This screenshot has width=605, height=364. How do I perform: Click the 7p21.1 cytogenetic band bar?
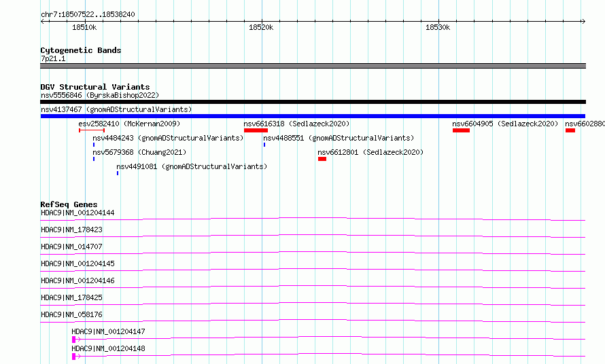point(313,66)
